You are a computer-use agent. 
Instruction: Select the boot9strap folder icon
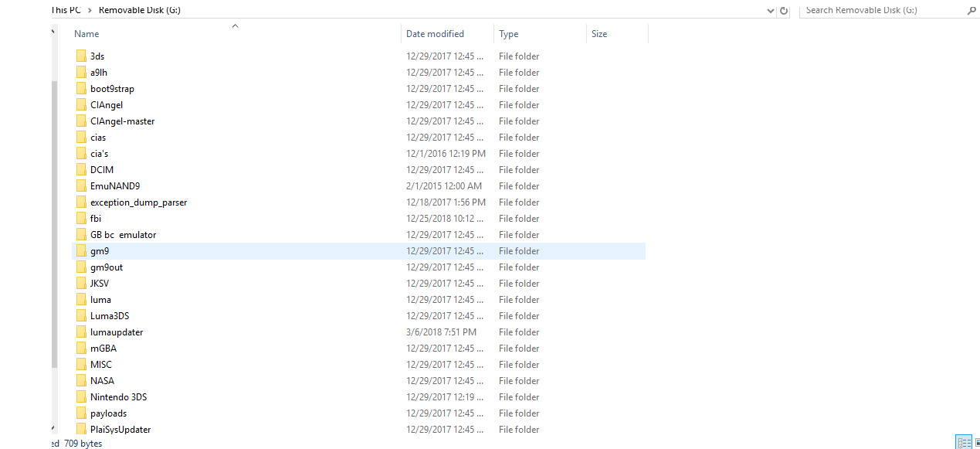coord(82,89)
